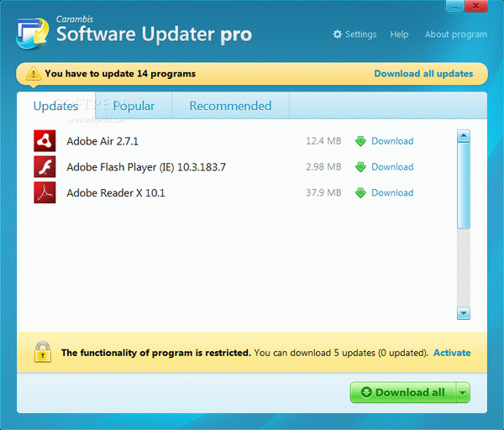The image size is (504, 430).
Task: Click the Adobe Flash Player icon
Action: click(45, 166)
